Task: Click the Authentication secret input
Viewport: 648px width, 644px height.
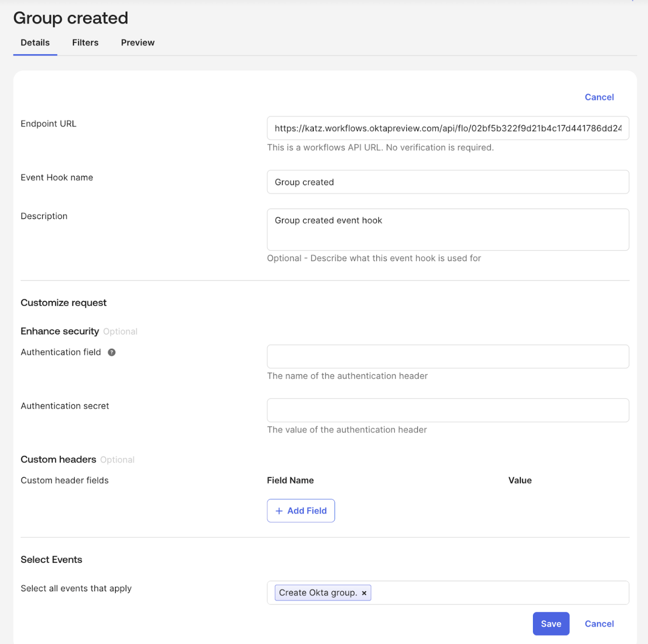Action: coord(448,410)
